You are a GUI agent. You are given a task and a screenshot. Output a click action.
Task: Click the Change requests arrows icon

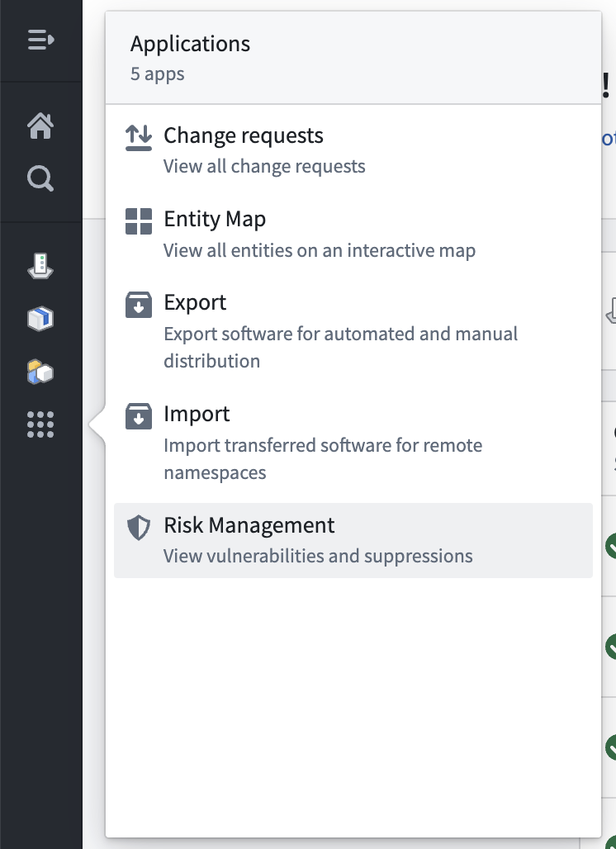click(x=139, y=138)
